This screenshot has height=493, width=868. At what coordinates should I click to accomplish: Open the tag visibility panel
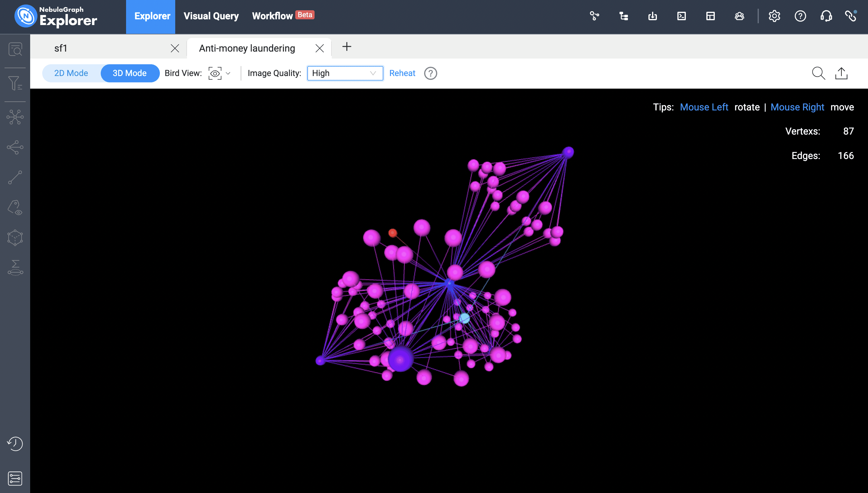click(x=15, y=208)
